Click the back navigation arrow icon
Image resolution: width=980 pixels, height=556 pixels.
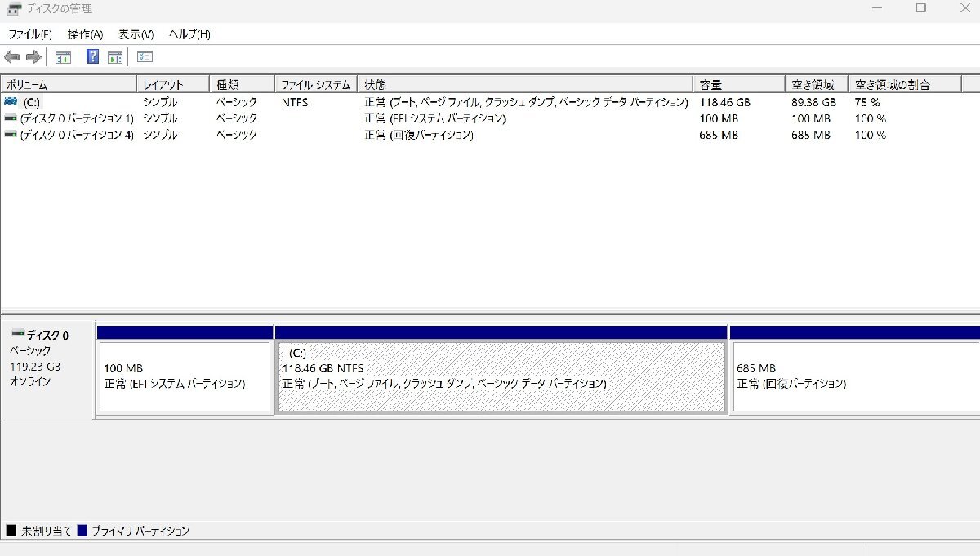(x=11, y=57)
